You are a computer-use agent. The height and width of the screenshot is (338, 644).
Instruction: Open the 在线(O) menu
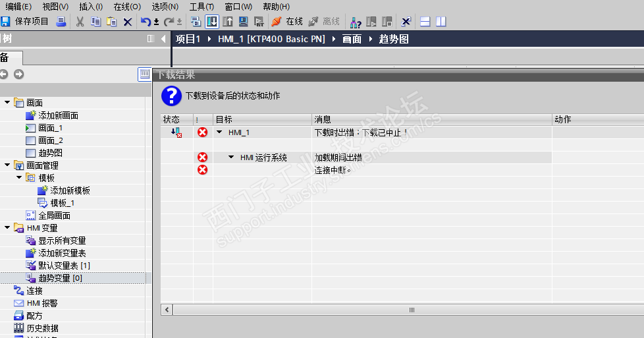pyautogui.click(x=127, y=7)
